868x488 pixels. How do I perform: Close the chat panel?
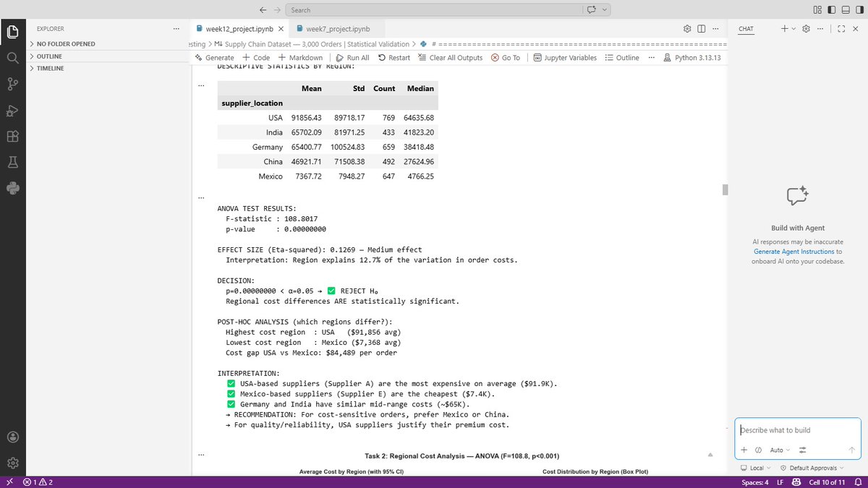(856, 29)
